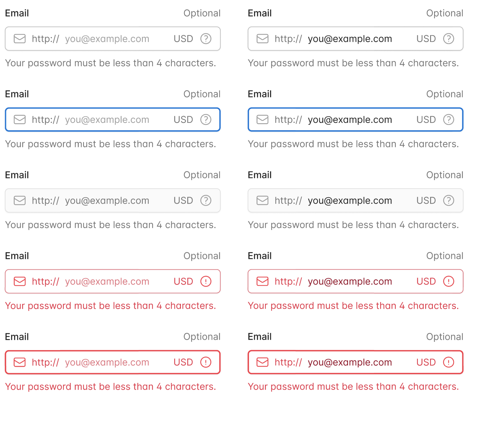
Task: Click red envelope icon in thick-red-bordered filled field
Action: click(x=262, y=362)
